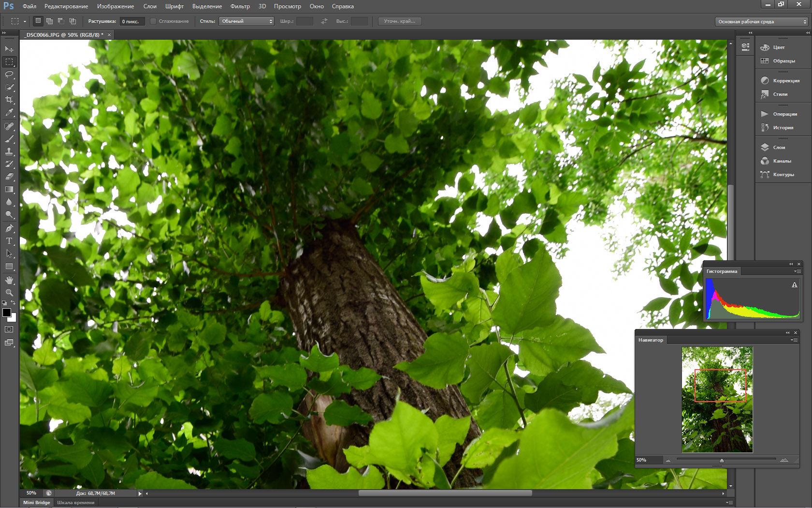Viewport: 812px width, 508px height.
Task: Open the История panel
Action: click(783, 127)
